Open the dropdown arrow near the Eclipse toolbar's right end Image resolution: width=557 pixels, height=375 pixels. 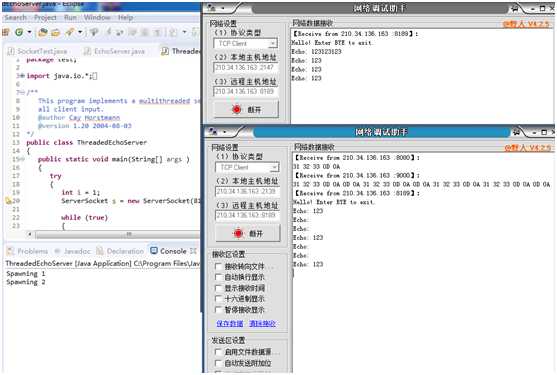click(184, 33)
